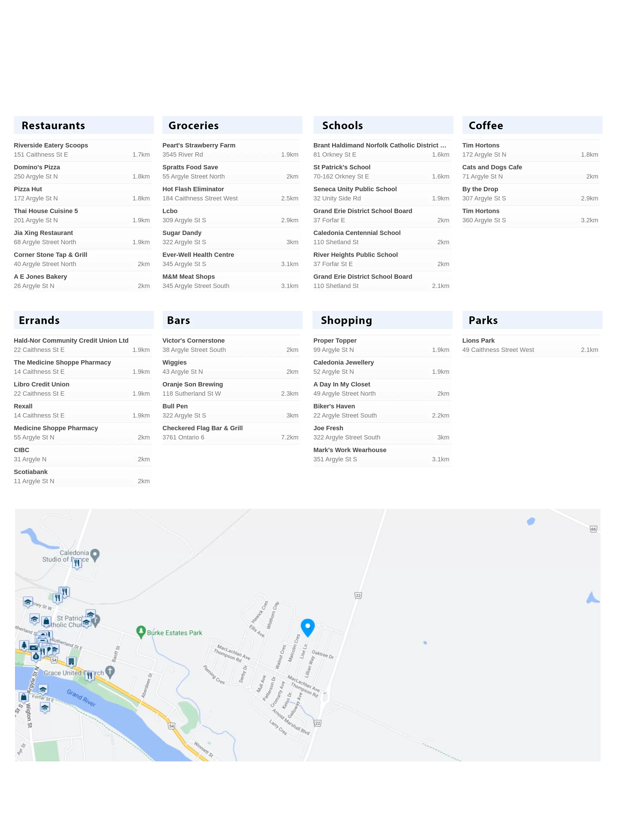Click the Checkered Flag Bar & Grill entry
The height and width of the screenshot is (840, 630).
[202, 428]
